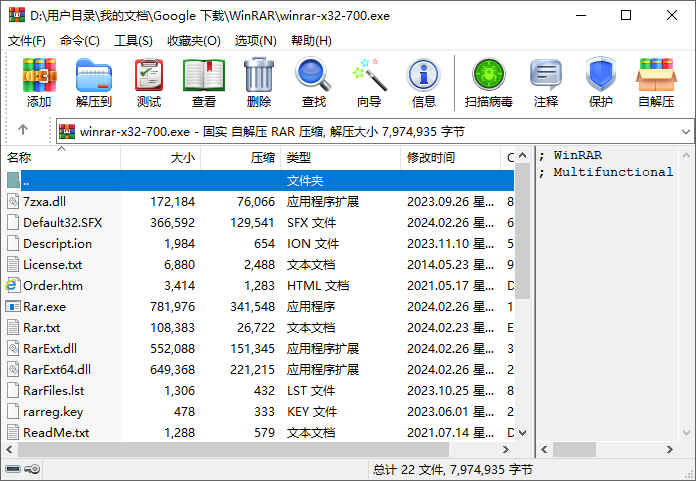The image size is (696, 481).
Task: Click the drive/key status bar icon
Action: click(x=23, y=469)
